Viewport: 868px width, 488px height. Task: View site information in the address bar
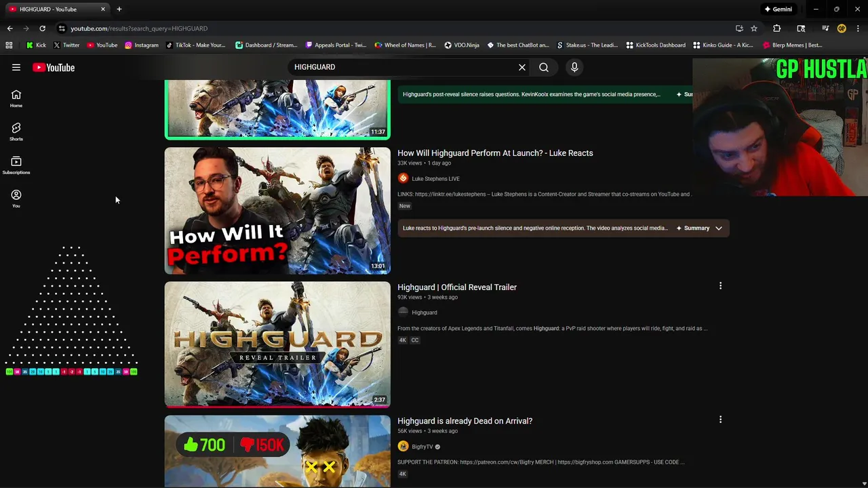(x=62, y=28)
